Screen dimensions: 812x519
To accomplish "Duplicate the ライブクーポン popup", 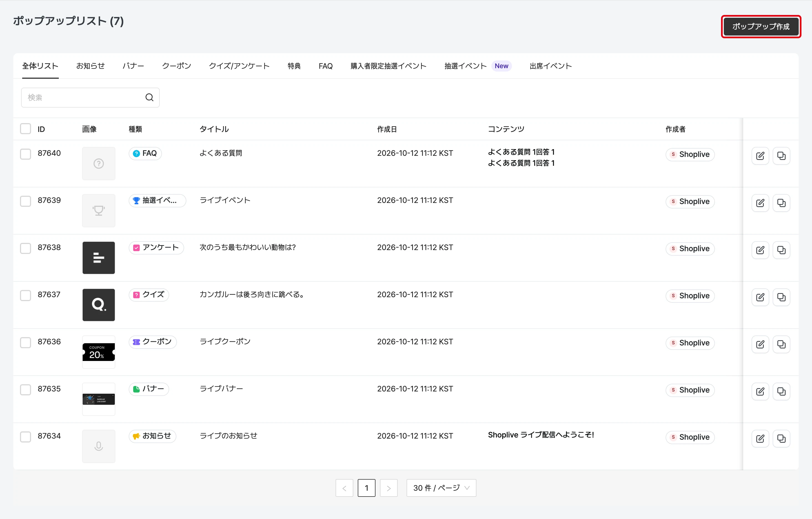I will [781, 344].
